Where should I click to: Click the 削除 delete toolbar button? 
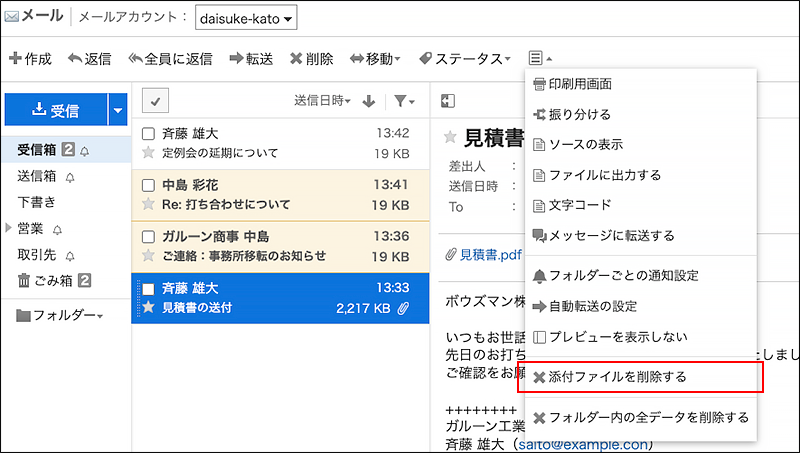click(x=311, y=59)
